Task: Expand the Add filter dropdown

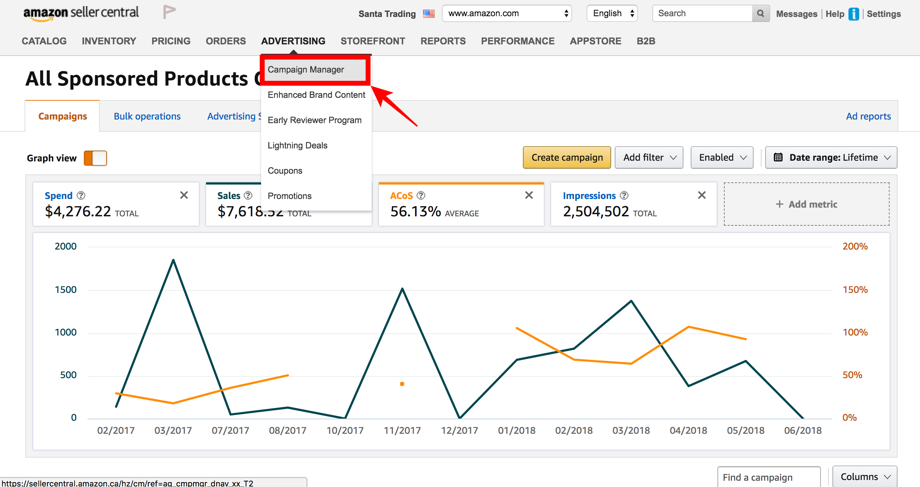Action: 649,157
